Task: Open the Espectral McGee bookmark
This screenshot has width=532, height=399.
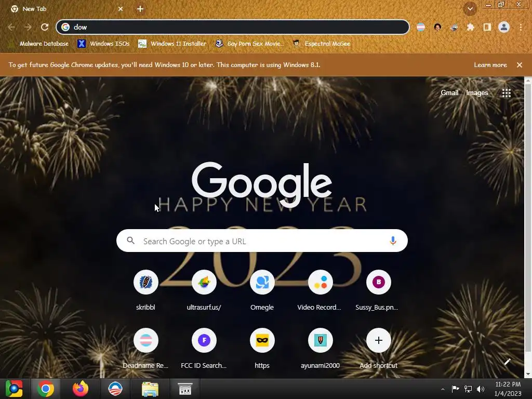Action: (321, 44)
